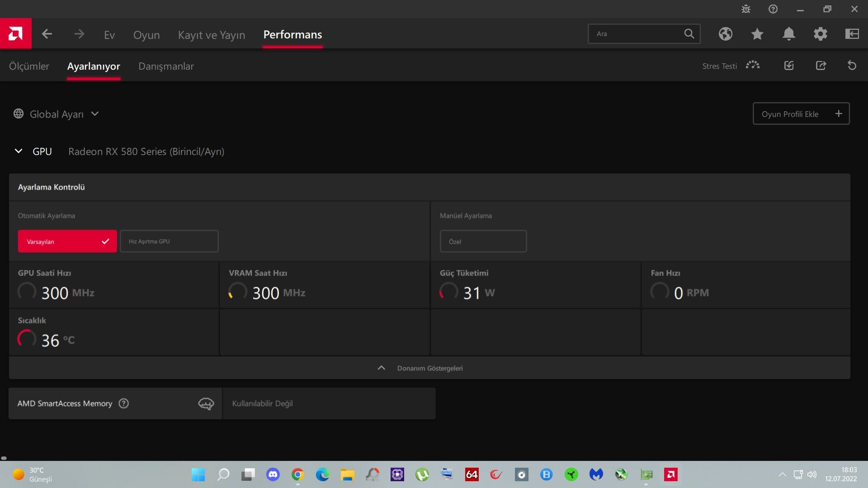Open the Ölçümler sub-tab
The width and height of the screenshot is (868, 488).
point(29,66)
